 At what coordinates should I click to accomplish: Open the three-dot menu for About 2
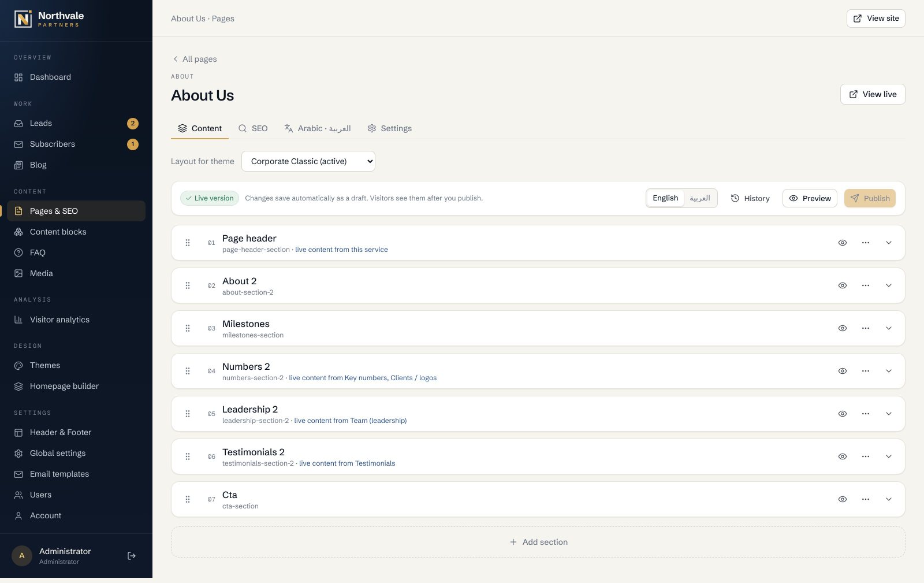pos(866,285)
